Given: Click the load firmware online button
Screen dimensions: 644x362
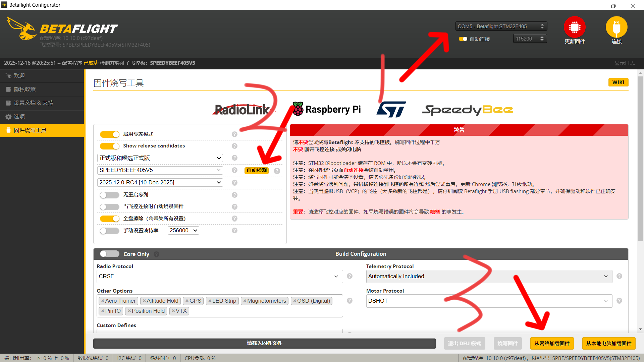Looking at the screenshot, I should (x=552, y=343).
